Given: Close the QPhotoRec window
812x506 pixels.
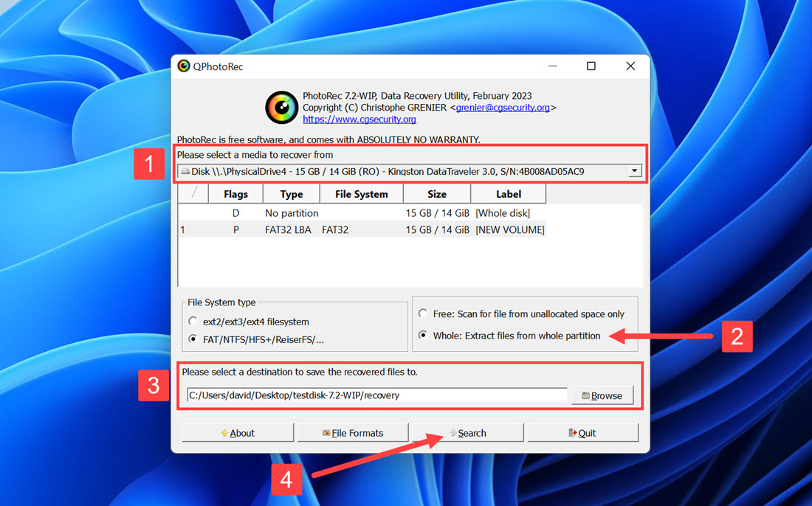Looking at the screenshot, I should point(630,66).
